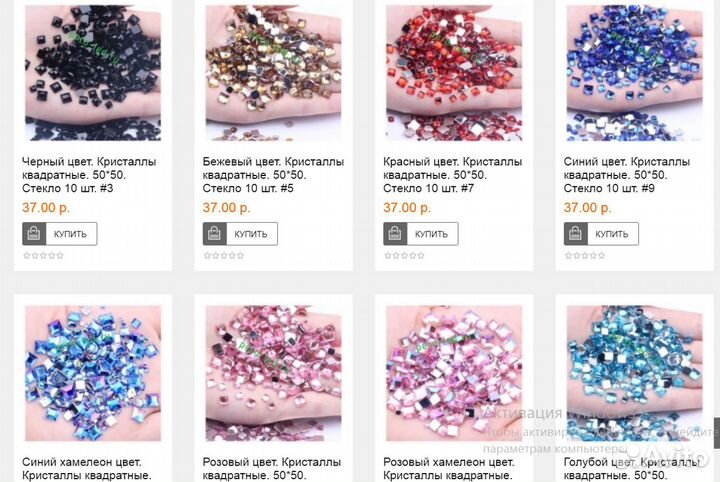View the black crystals product photo
720x482 pixels.
coord(93,73)
